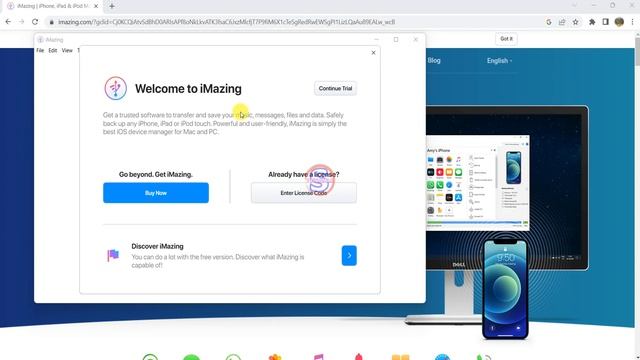Click the Discover iMazing flag icon
Image resolution: width=640 pixels, height=360 pixels.
tap(113, 256)
